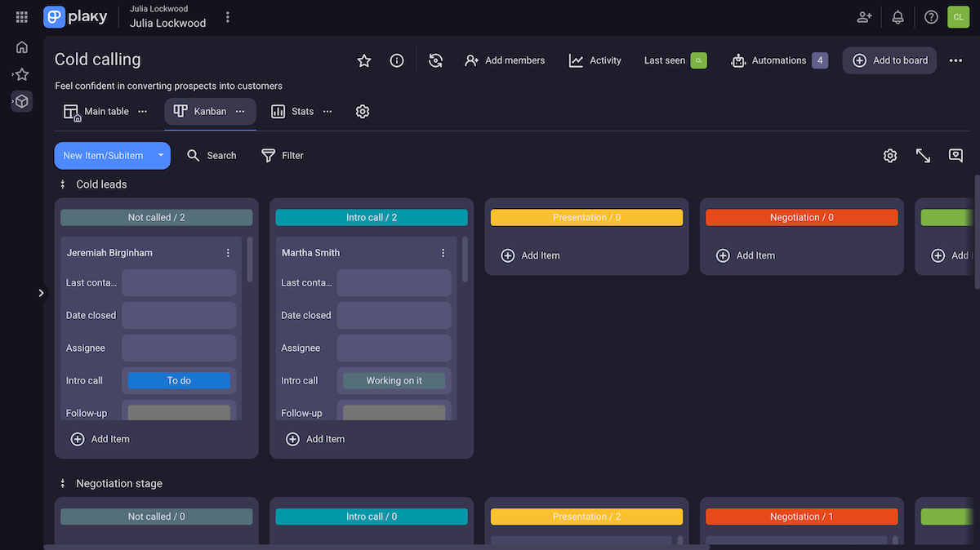Screen dimensions: 980x550
Task: Open the Plaky home screen from sidebar
Action: 21,47
